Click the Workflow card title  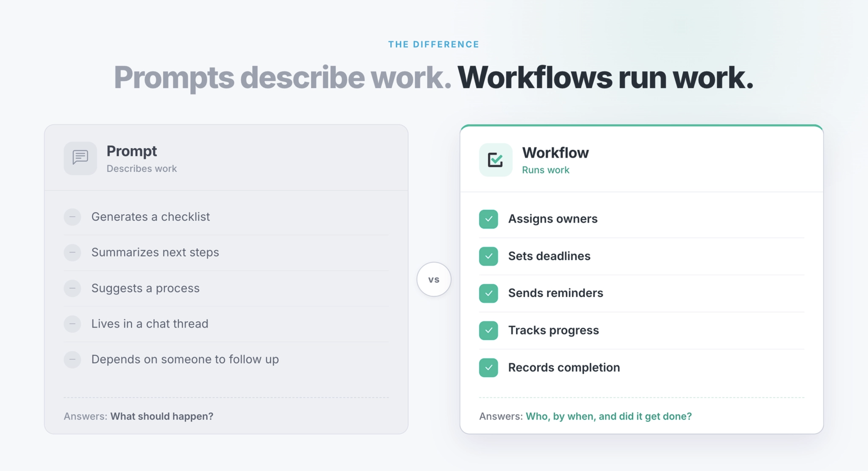click(556, 153)
